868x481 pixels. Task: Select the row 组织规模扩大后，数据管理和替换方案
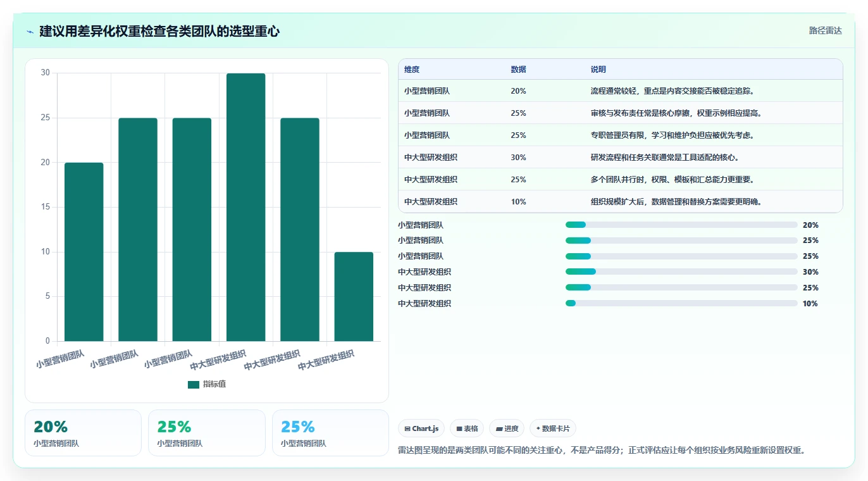point(620,202)
